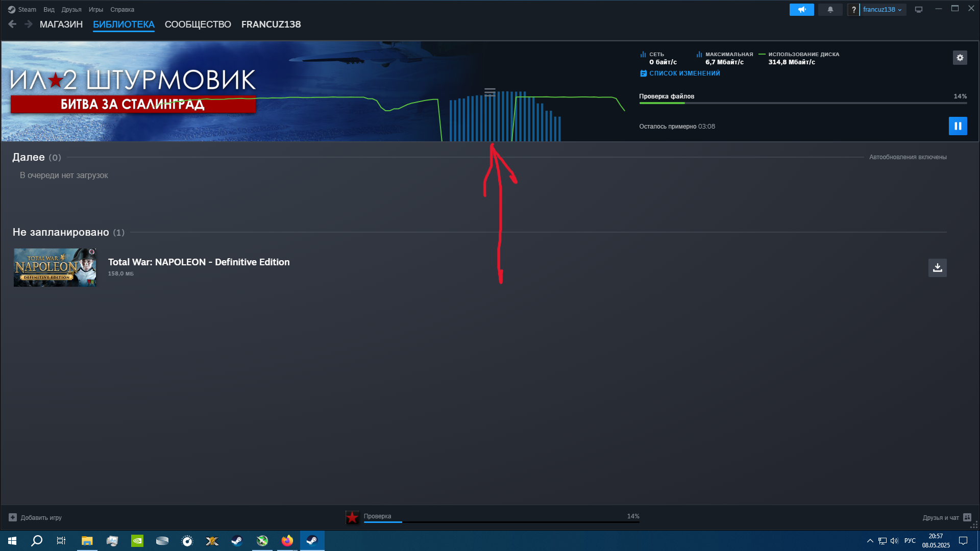The image size is (980, 551).
Task: Open the help question mark icon
Action: tap(853, 10)
